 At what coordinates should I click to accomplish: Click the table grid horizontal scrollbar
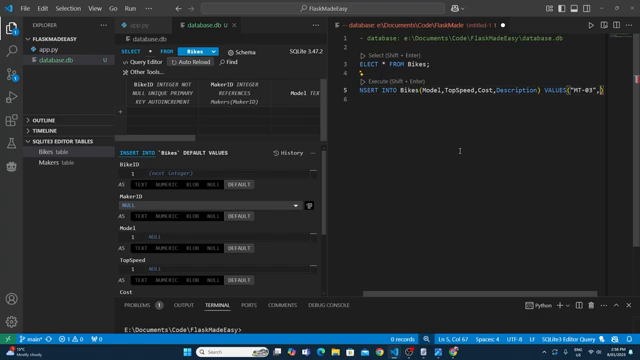[155, 138]
